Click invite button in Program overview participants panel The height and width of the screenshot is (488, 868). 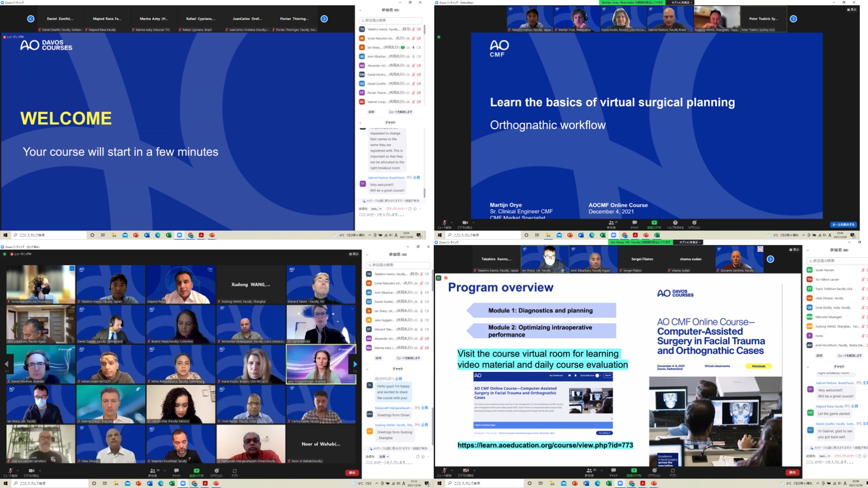(x=819, y=356)
